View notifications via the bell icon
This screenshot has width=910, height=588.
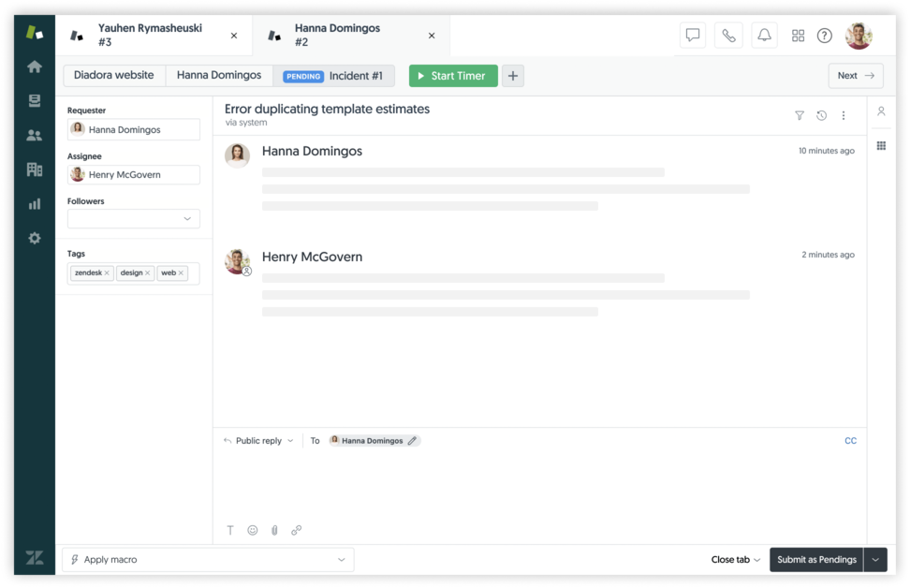coord(764,35)
